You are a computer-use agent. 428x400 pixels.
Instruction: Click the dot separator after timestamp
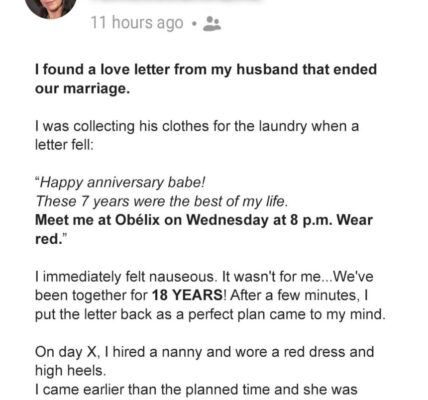click(194, 24)
